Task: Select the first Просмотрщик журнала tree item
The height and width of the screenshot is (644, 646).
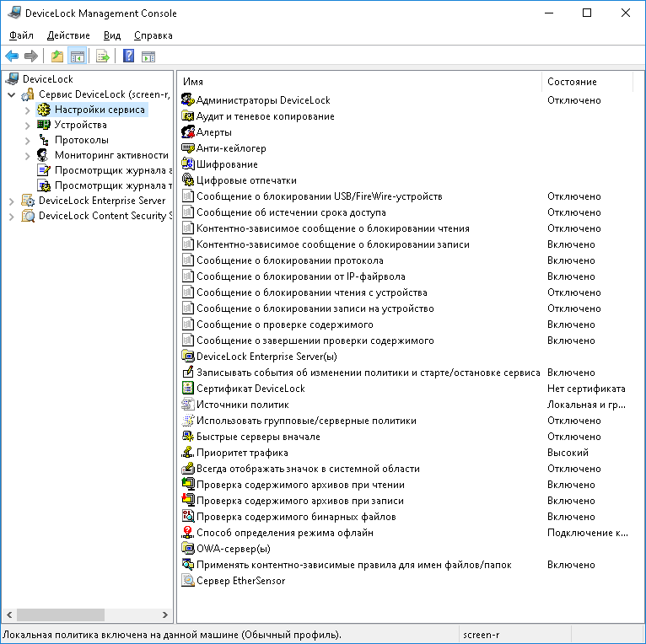Action: (113, 170)
